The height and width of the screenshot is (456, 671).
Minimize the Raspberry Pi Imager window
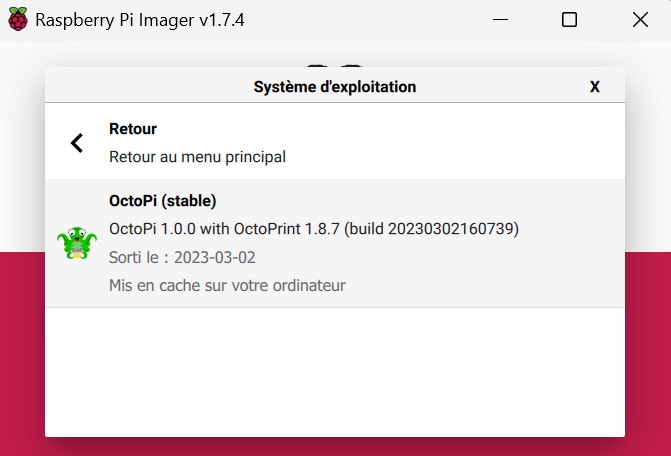[500, 20]
